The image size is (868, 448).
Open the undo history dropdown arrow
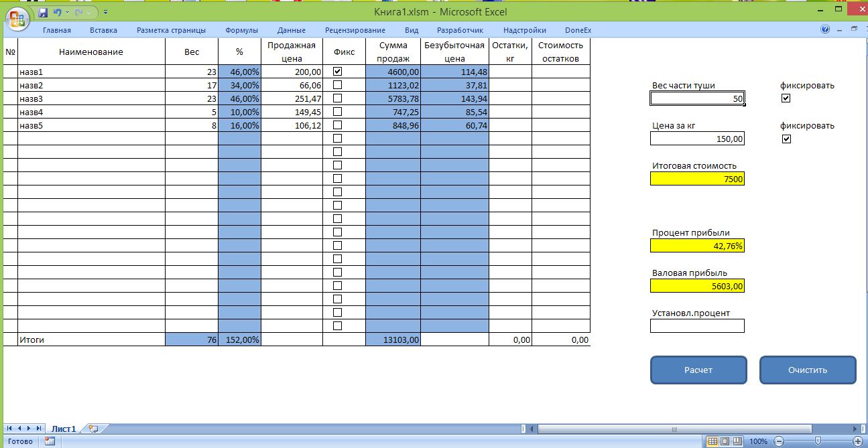click(x=67, y=12)
